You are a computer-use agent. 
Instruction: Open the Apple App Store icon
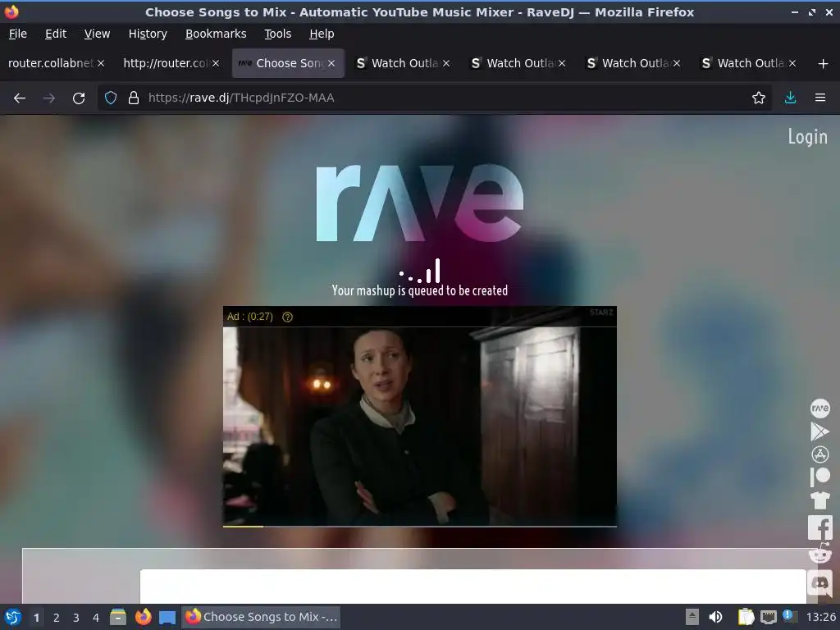tap(819, 454)
